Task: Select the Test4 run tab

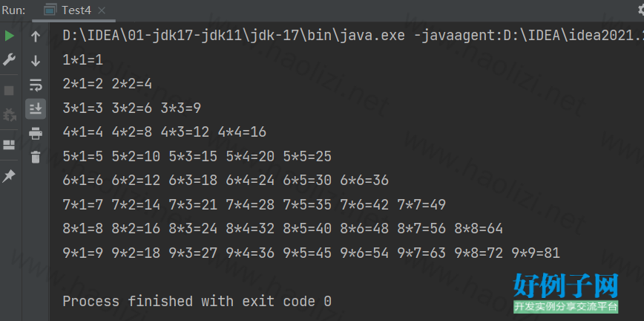Action: [x=75, y=10]
